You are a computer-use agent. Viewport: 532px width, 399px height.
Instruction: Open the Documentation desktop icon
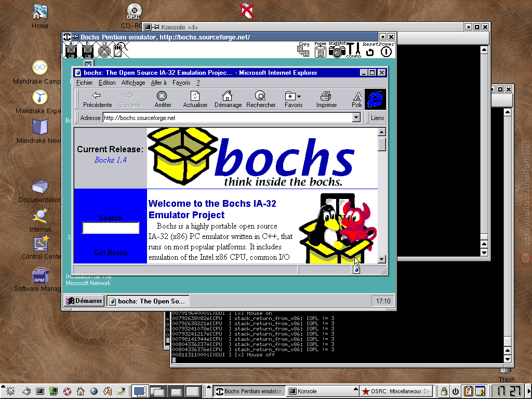(x=39, y=191)
